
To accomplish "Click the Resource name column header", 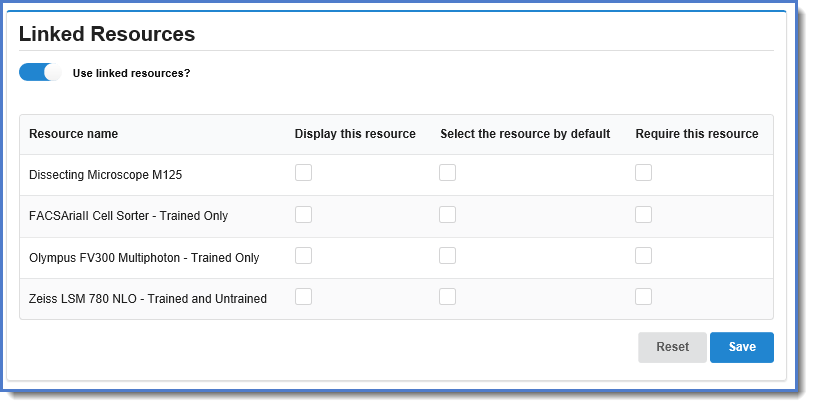I will pyautogui.click(x=73, y=134).
